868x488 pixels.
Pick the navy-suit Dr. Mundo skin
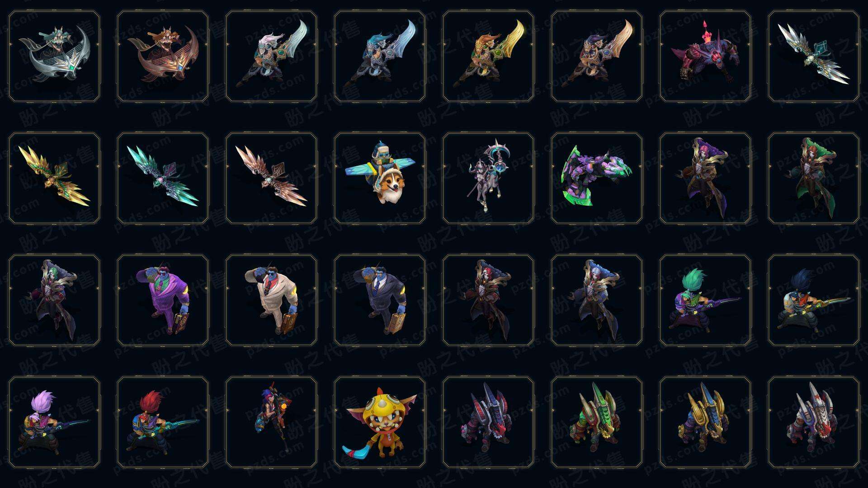(380, 300)
